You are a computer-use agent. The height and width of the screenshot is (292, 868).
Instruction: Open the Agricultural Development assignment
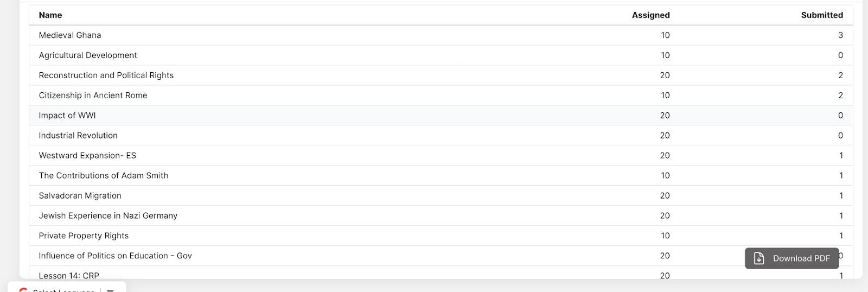point(88,55)
